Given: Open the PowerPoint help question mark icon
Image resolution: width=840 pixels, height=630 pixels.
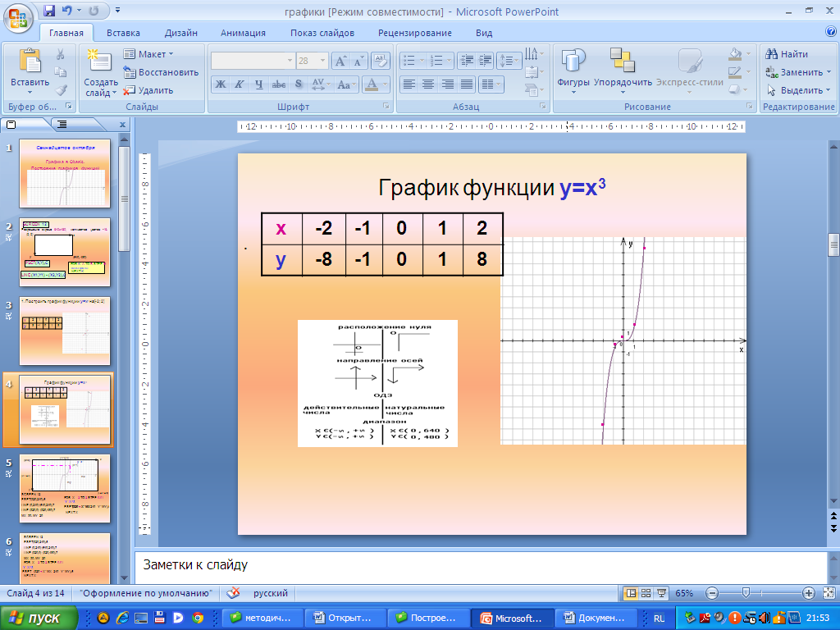Looking at the screenshot, I should (x=830, y=32).
